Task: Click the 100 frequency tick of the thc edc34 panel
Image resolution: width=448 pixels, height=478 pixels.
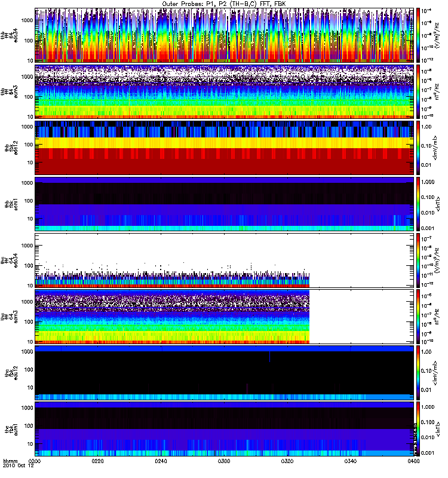Action: pyautogui.click(x=29, y=265)
